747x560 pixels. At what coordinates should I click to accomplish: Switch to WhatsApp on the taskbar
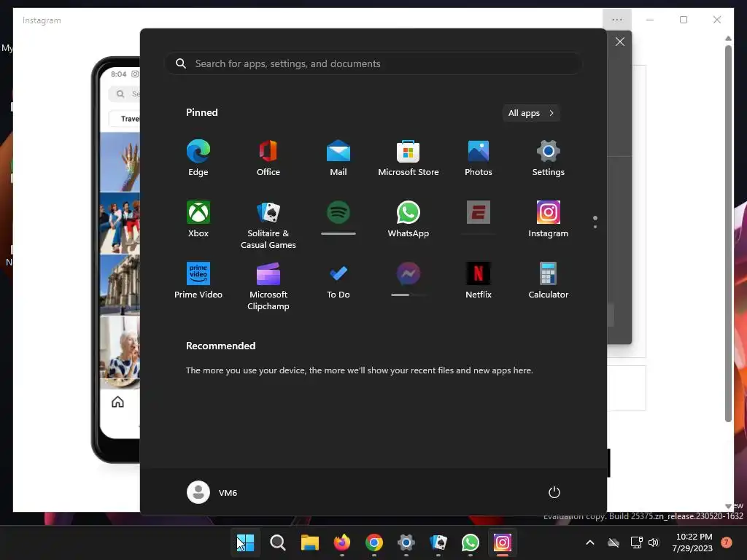471,542
